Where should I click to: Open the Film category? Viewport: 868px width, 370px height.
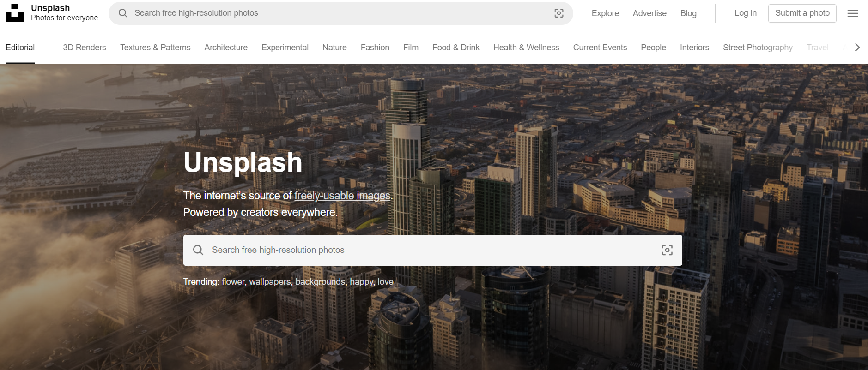(x=411, y=48)
